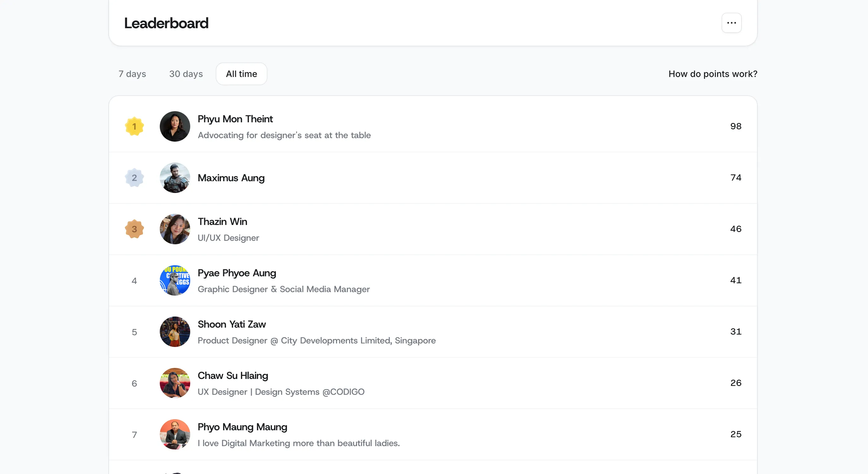Click the 41 points score

tap(735, 280)
